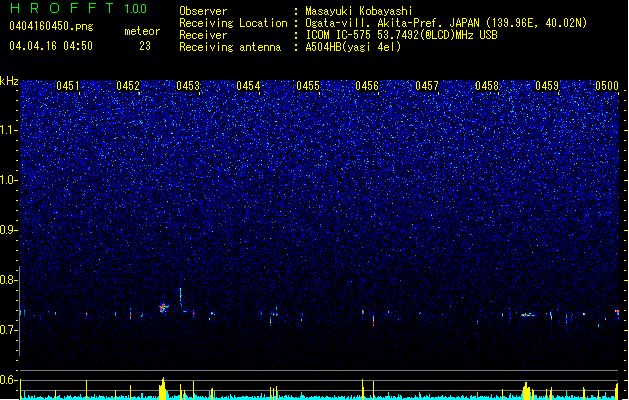Click the kHz axis unit label

[x=9, y=81]
